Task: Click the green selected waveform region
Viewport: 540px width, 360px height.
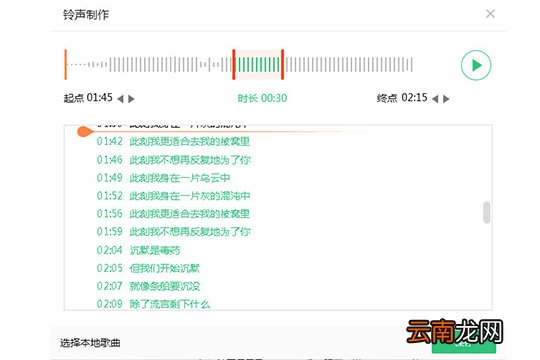Action: (x=258, y=64)
